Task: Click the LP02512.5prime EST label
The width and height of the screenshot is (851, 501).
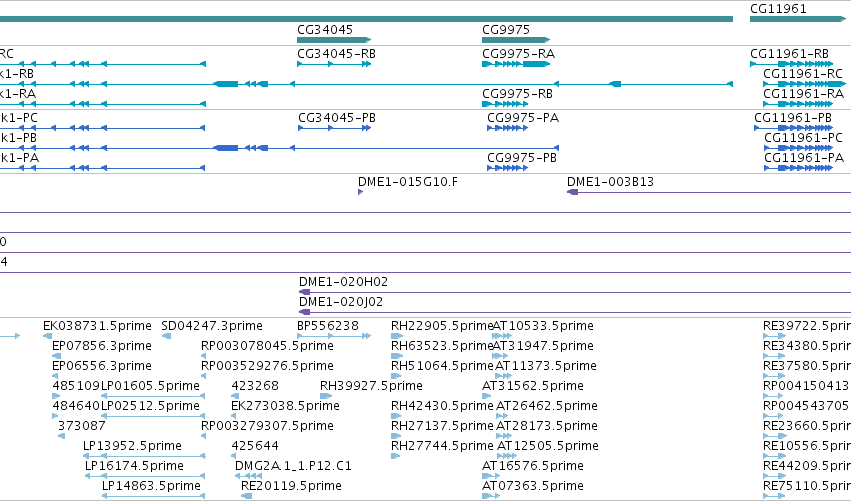Action: tap(150, 406)
